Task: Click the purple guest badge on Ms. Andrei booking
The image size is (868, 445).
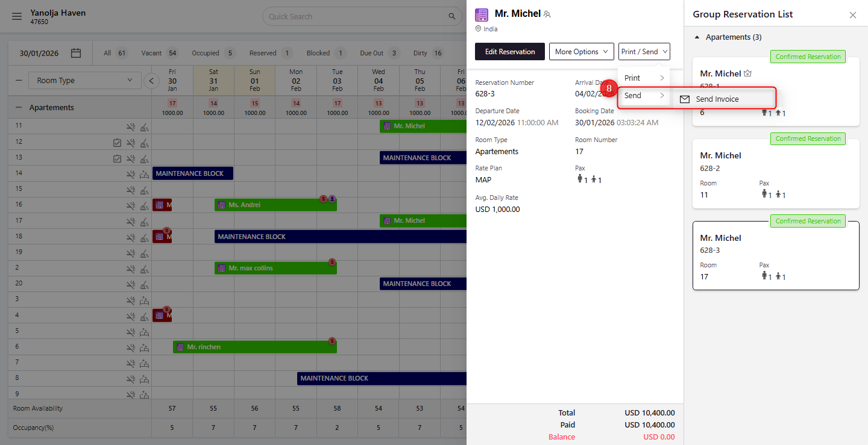Action: coord(332,199)
